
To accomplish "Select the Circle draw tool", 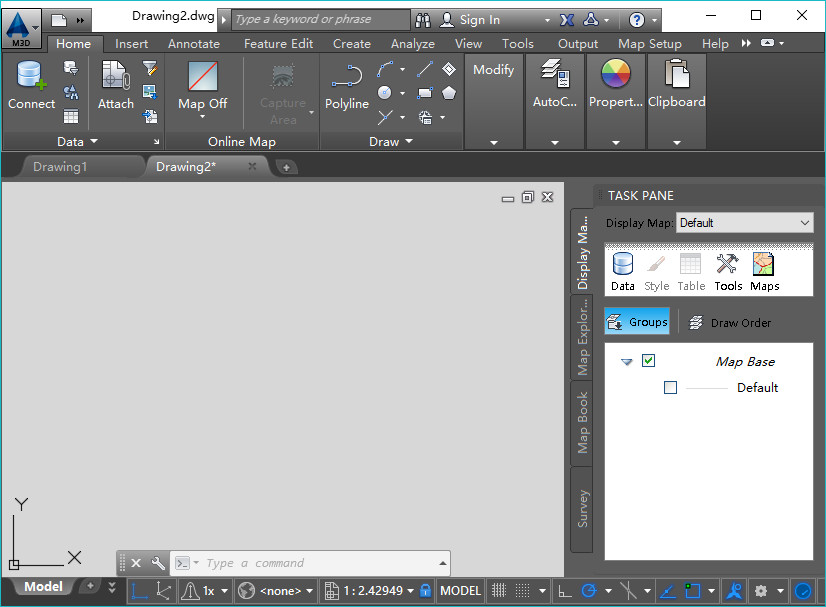I will 385,93.
